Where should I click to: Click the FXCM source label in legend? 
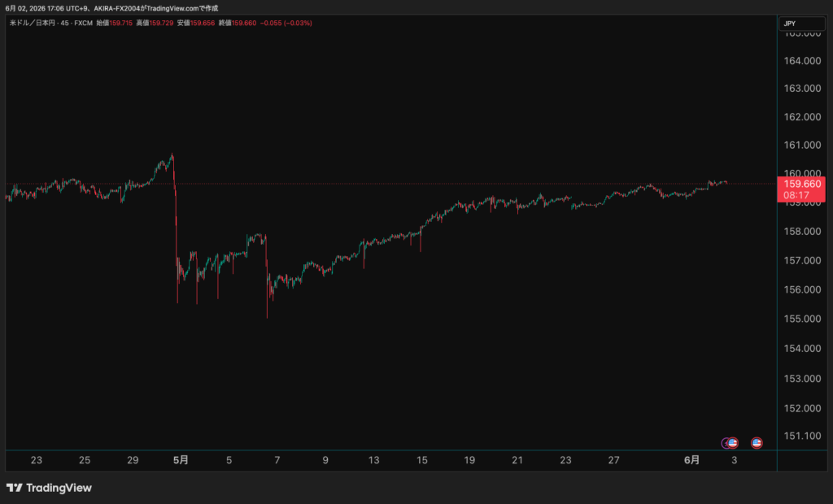click(84, 23)
